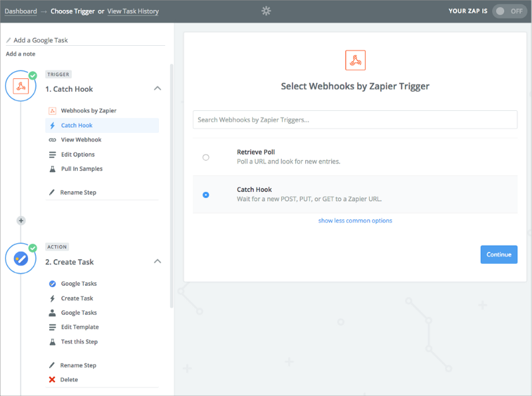Click the Google Tasks icon in step 2 circle

click(21, 259)
